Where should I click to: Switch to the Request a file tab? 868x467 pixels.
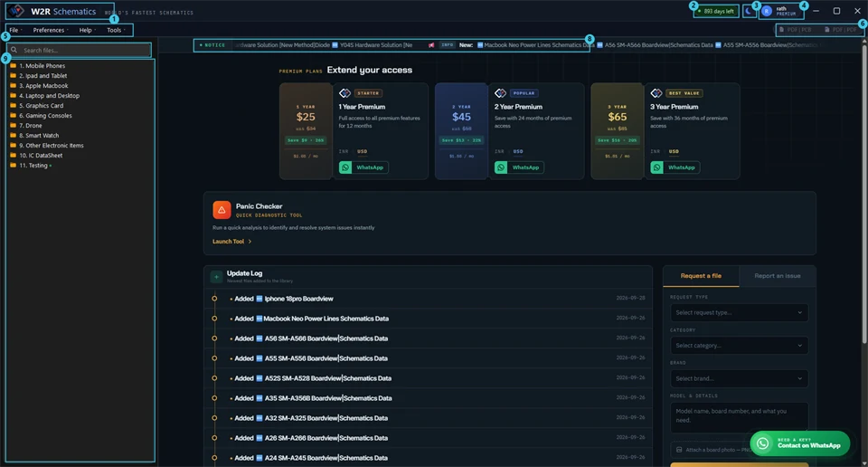click(701, 276)
